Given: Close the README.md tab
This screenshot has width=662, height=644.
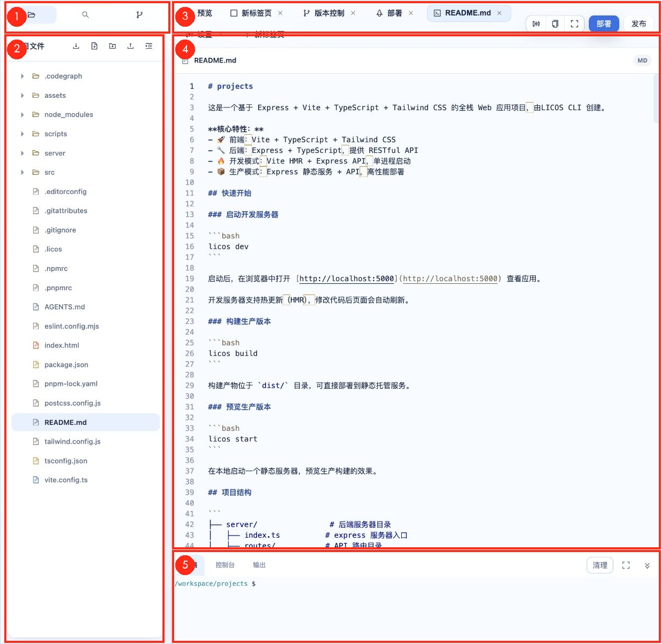Looking at the screenshot, I should (500, 13).
